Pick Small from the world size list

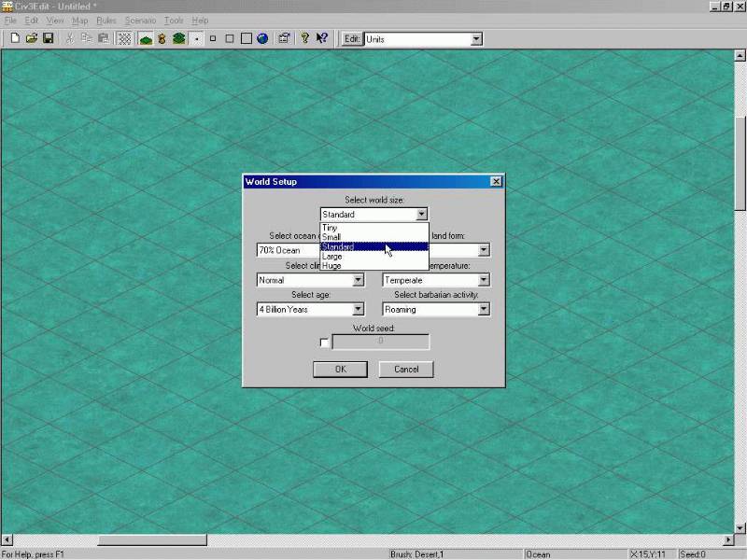[x=374, y=237]
